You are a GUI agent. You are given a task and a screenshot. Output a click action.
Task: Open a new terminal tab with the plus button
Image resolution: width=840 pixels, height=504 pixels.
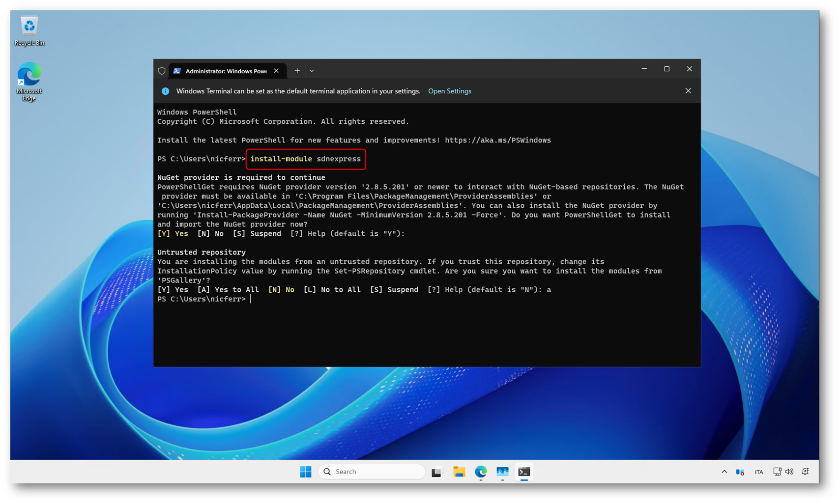(x=297, y=71)
